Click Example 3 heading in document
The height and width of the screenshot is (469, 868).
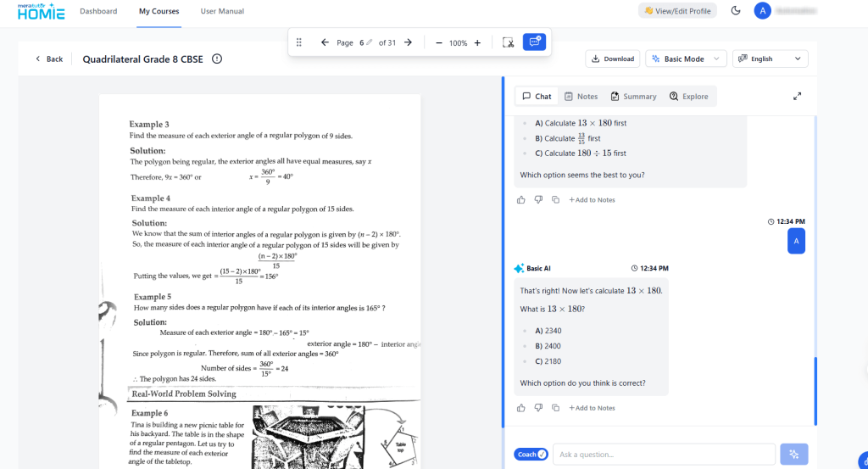(x=149, y=124)
